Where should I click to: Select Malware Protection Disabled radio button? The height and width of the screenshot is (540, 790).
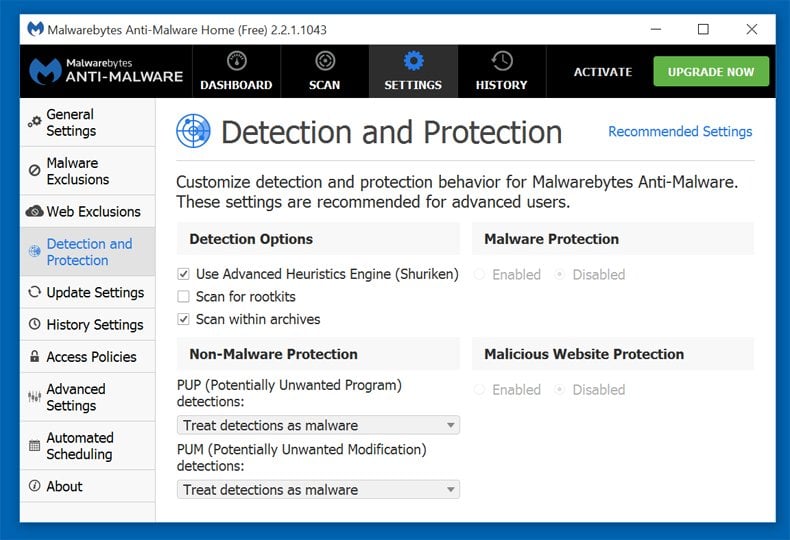pos(559,275)
